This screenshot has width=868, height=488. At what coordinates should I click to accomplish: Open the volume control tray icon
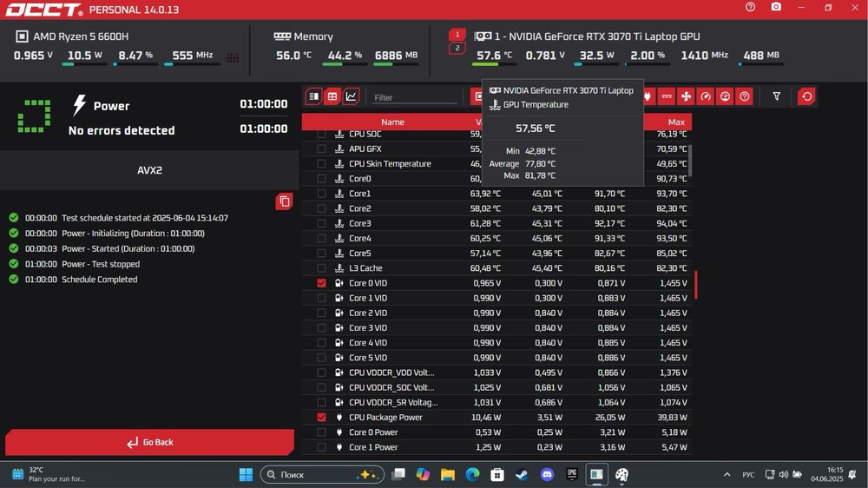(783, 475)
